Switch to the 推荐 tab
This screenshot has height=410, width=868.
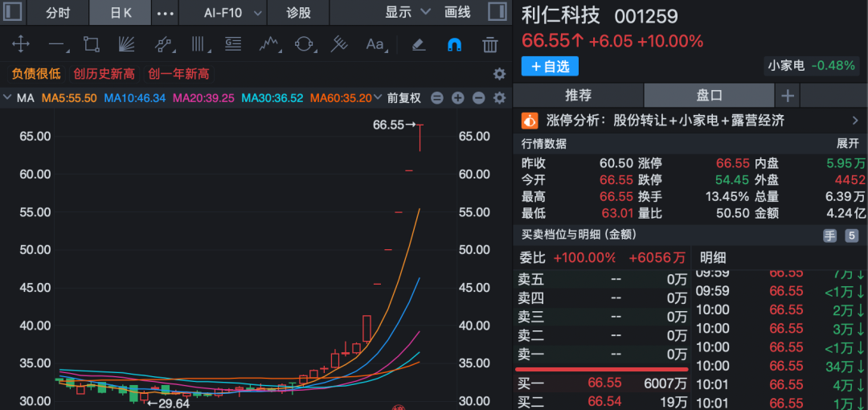click(x=578, y=96)
